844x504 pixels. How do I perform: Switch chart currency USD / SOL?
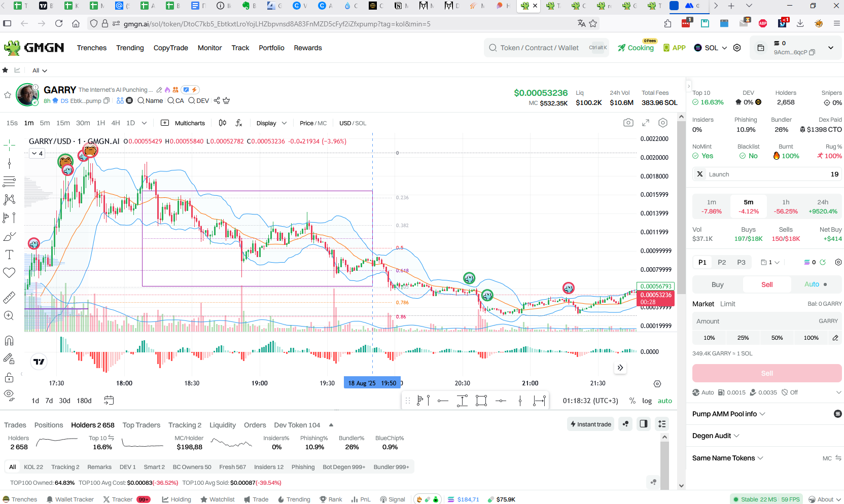pyautogui.click(x=353, y=123)
